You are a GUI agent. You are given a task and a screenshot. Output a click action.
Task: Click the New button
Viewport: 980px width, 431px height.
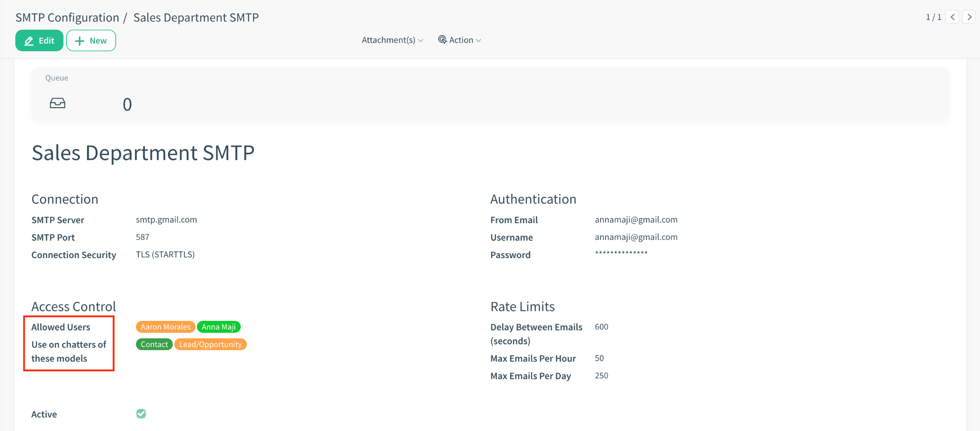point(91,40)
